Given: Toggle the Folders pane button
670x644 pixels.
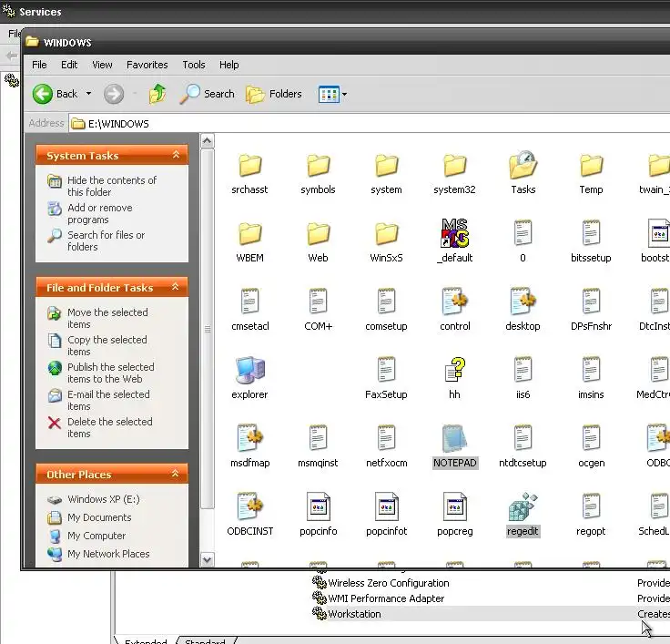Looking at the screenshot, I should (x=274, y=94).
